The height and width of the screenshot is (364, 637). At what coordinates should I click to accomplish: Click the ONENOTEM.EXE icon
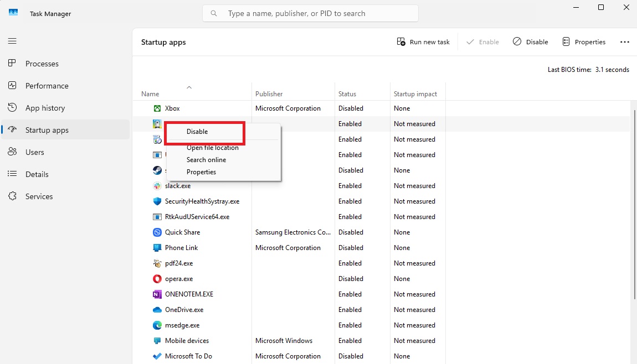(157, 294)
